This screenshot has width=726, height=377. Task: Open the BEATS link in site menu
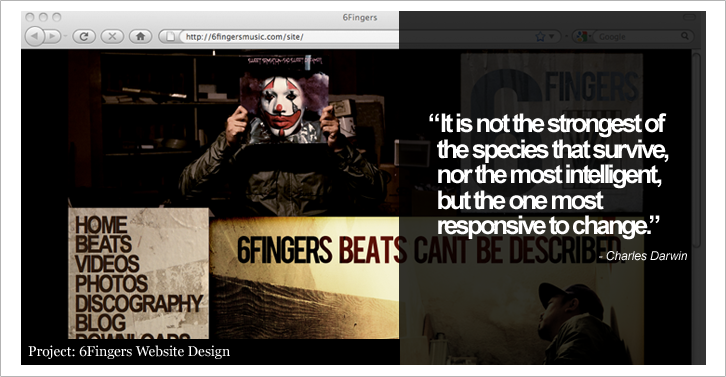coord(104,245)
